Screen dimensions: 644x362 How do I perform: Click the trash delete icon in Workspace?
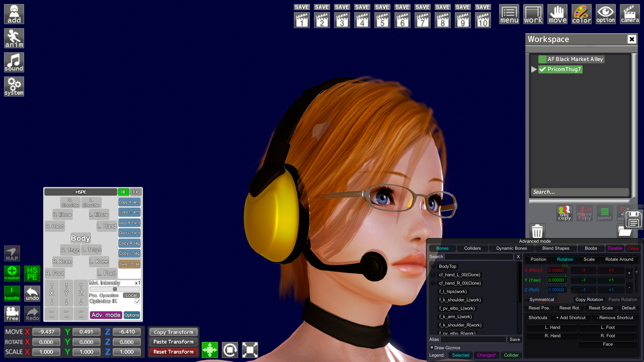(537, 231)
